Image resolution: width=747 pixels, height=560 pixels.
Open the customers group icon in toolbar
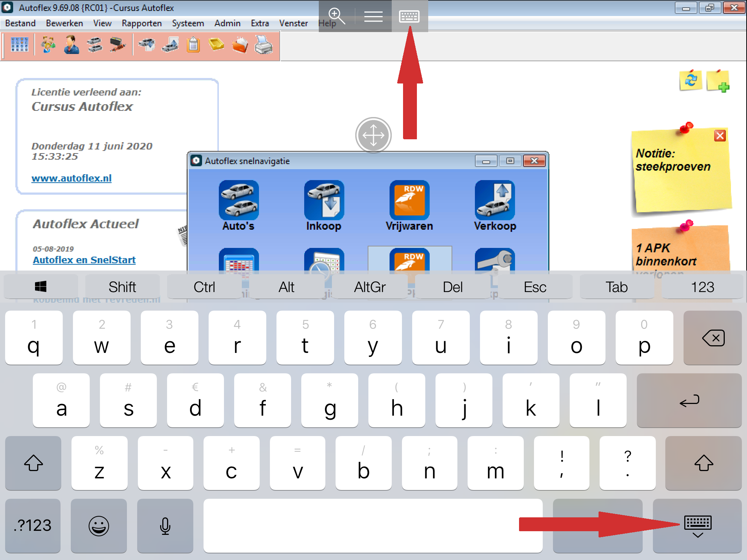(x=48, y=45)
